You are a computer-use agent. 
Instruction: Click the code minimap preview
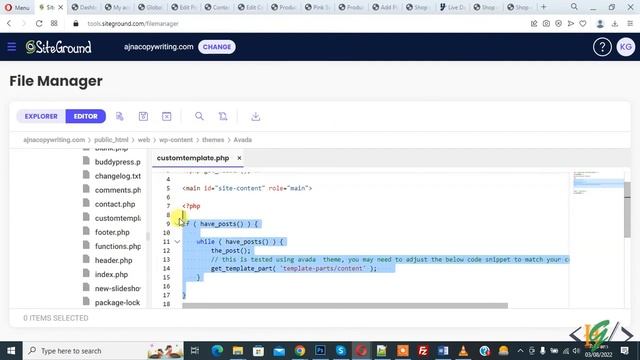pos(598,182)
